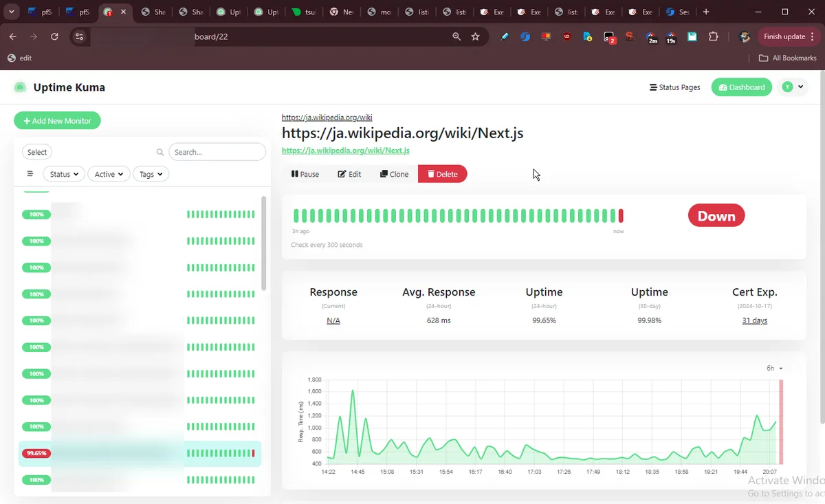The height and width of the screenshot is (504, 825).
Task: Open the Active filter dropdown
Action: (x=109, y=174)
